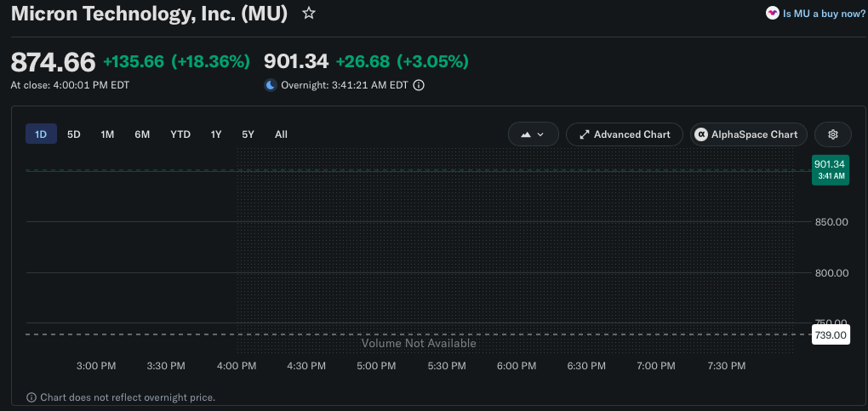
Task: Show the YTD chart range
Action: point(180,134)
